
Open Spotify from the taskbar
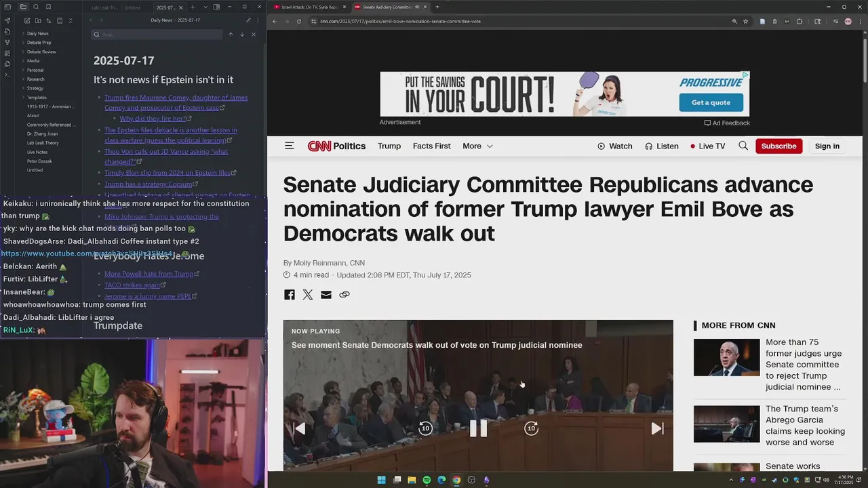point(427,480)
